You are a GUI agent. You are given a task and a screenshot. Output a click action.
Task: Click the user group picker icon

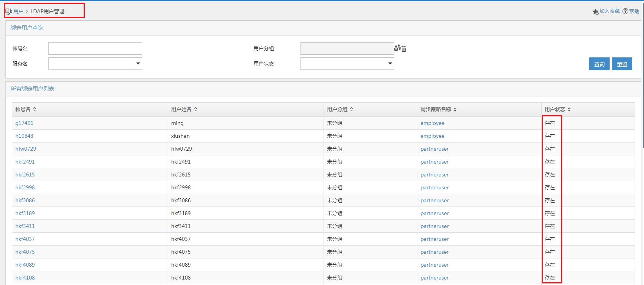[397, 48]
